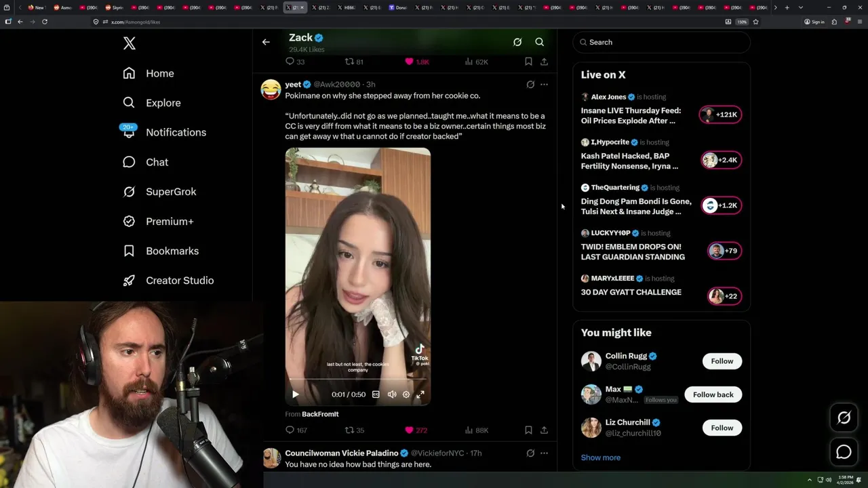Open browser hamburger menu
The image size is (868, 488).
860,22
